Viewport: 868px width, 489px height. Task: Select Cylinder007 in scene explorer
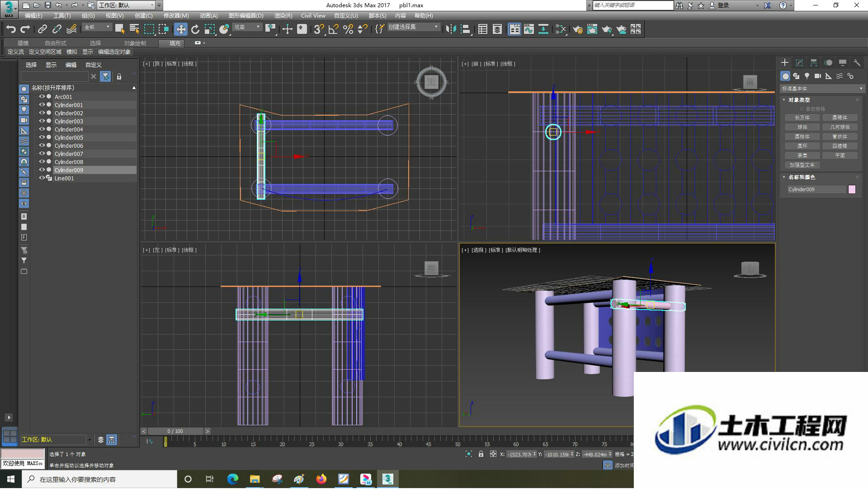(69, 154)
